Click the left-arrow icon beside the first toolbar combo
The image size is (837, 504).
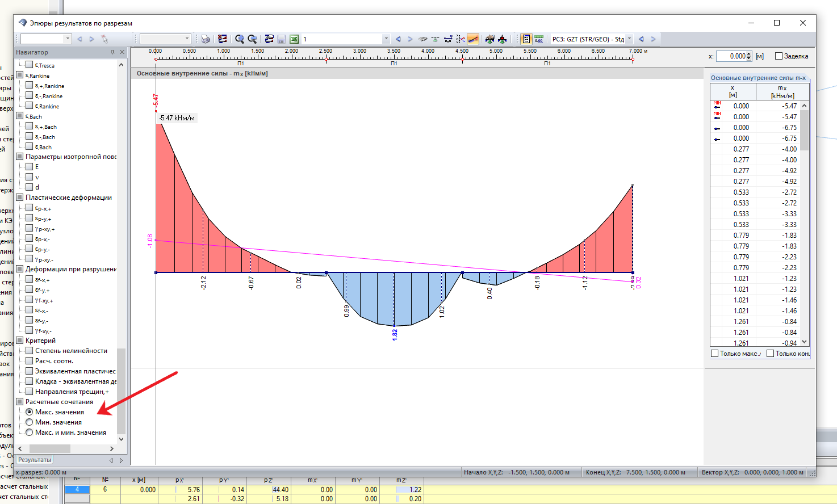[79, 39]
